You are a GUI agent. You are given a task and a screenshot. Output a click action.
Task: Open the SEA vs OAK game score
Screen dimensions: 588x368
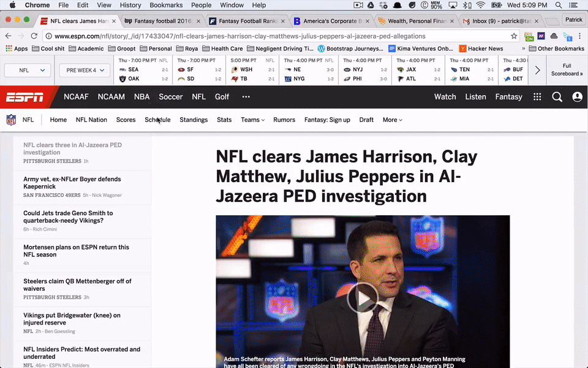(x=143, y=70)
